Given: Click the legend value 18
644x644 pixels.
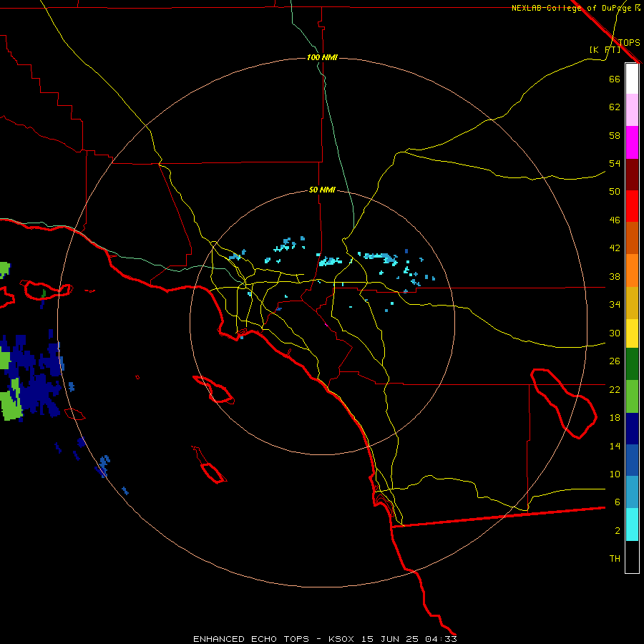Looking at the screenshot, I should 615,418.
